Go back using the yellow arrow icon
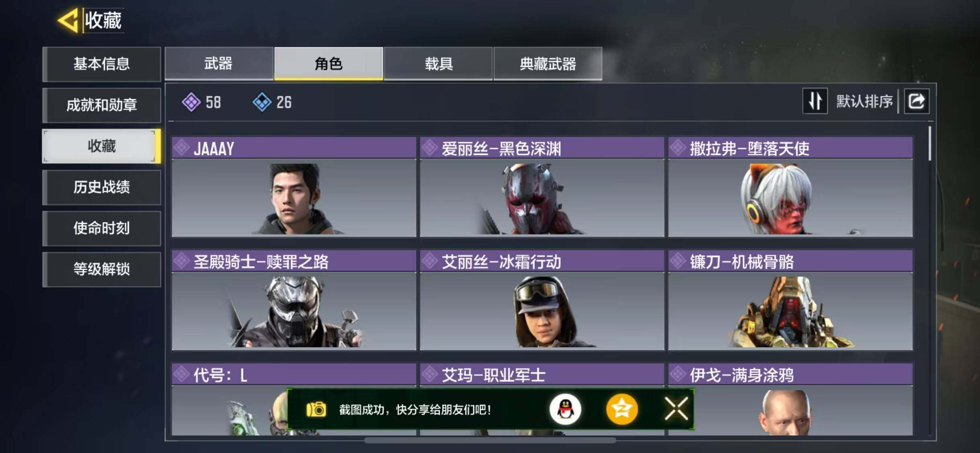The height and width of the screenshot is (453, 980). (x=68, y=20)
